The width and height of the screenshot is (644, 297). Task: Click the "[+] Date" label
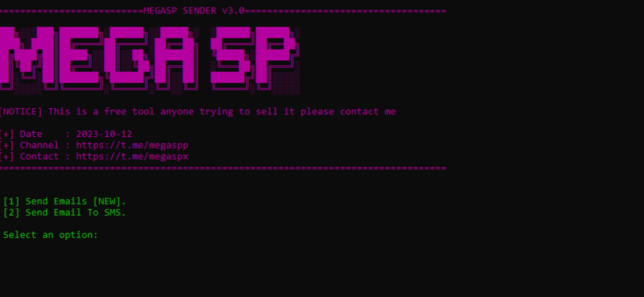coord(21,134)
